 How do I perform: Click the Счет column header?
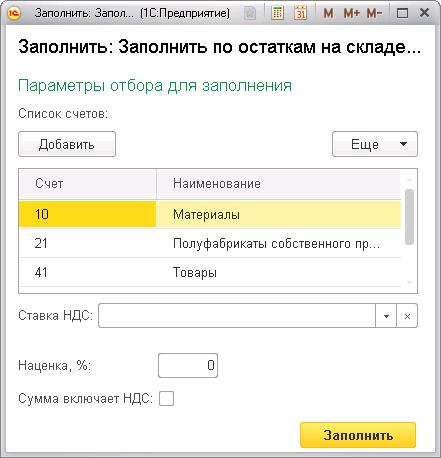coord(88,184)
